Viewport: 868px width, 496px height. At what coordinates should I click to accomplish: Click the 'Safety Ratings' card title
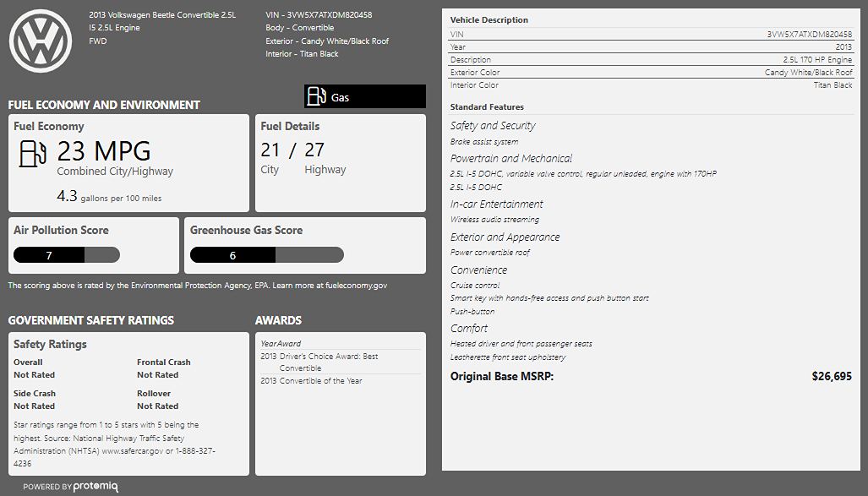pyautogui.click(x=51, y=344)
